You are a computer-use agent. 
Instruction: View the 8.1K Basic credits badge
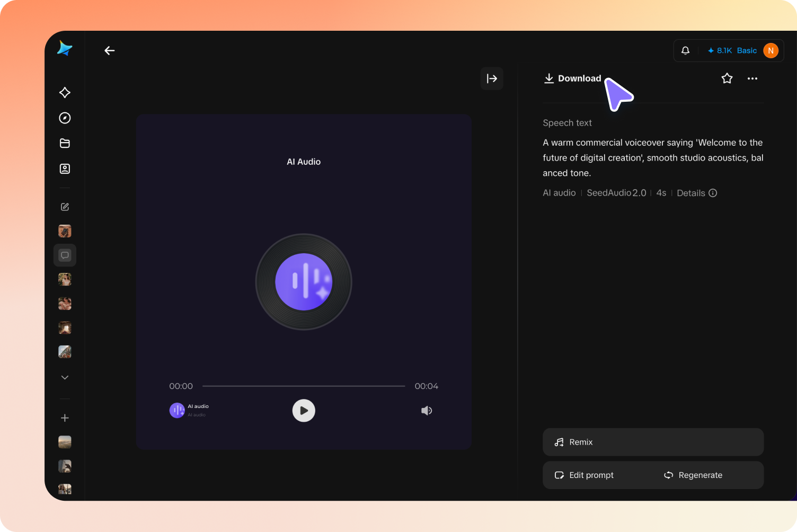click(x=732, y=50)
